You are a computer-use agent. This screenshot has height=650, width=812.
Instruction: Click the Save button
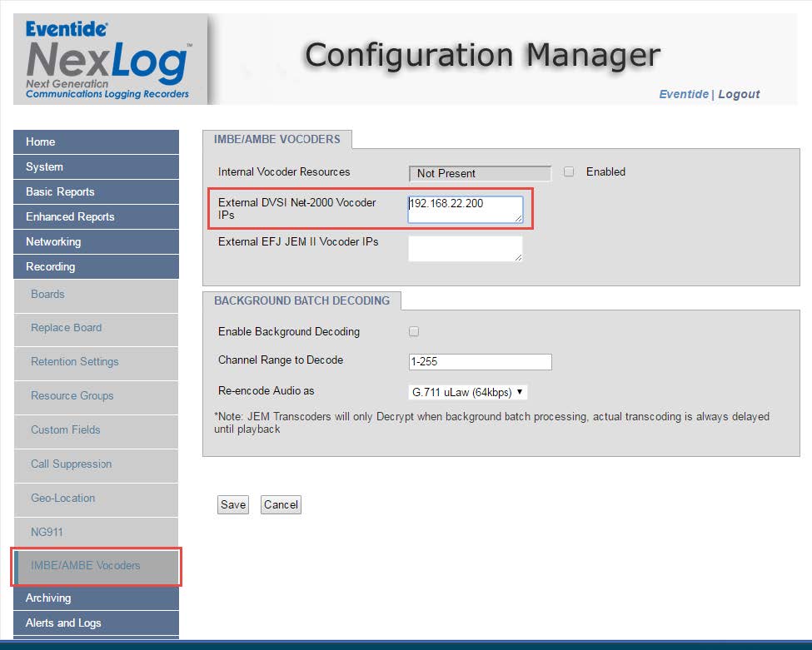click(x=233, y=505)
